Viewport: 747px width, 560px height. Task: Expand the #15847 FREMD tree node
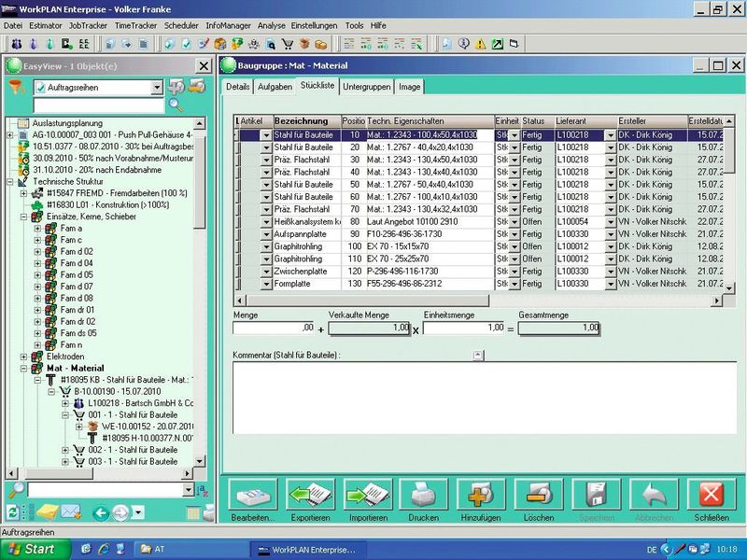23,193
